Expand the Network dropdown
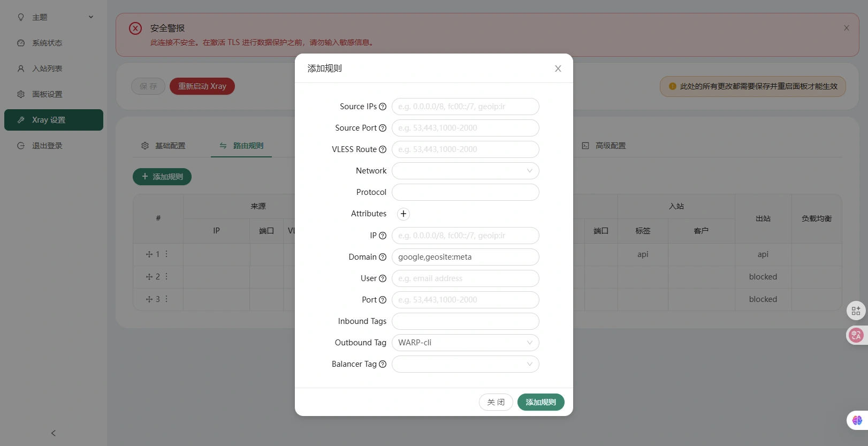The height and width of the screenshot is (446, 868). point(465,171)
